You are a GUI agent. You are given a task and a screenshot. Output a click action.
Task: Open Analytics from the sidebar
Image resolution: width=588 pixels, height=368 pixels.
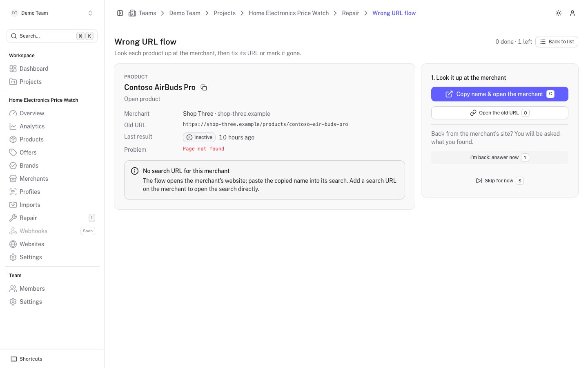coord(52,126)
